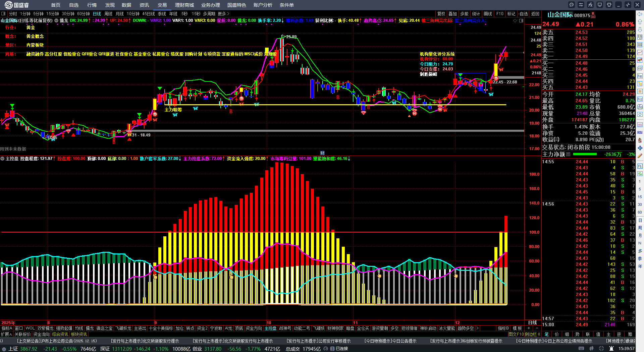Click the Guosheng logo at top left
Image resolution: width=644 pixels, height=352 pixels.
point(16,5)
